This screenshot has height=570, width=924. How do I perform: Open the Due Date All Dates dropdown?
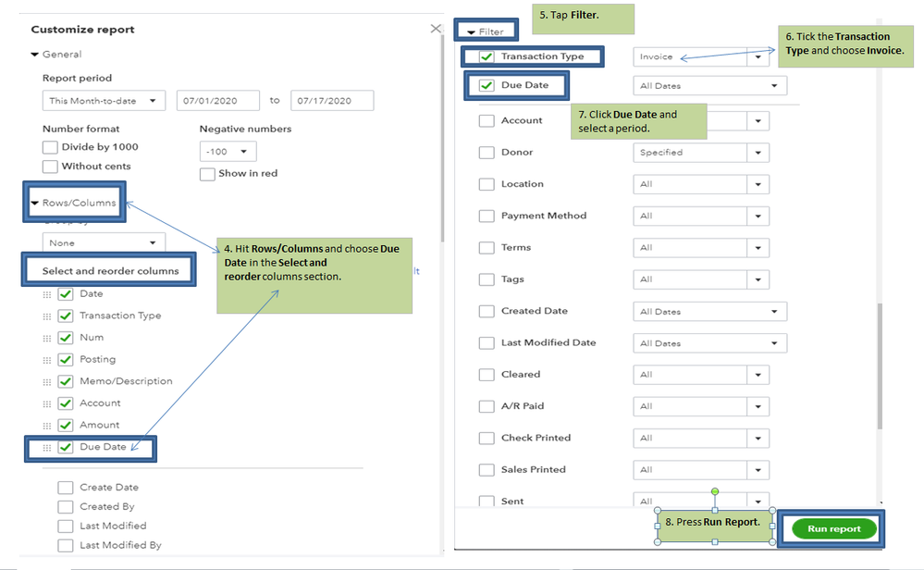click(x=709, y=86)
